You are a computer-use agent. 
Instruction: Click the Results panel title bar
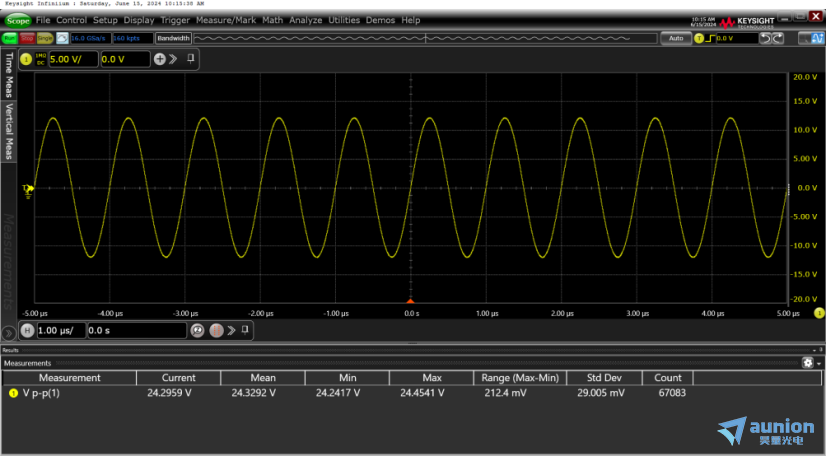[x=413, y=350]
